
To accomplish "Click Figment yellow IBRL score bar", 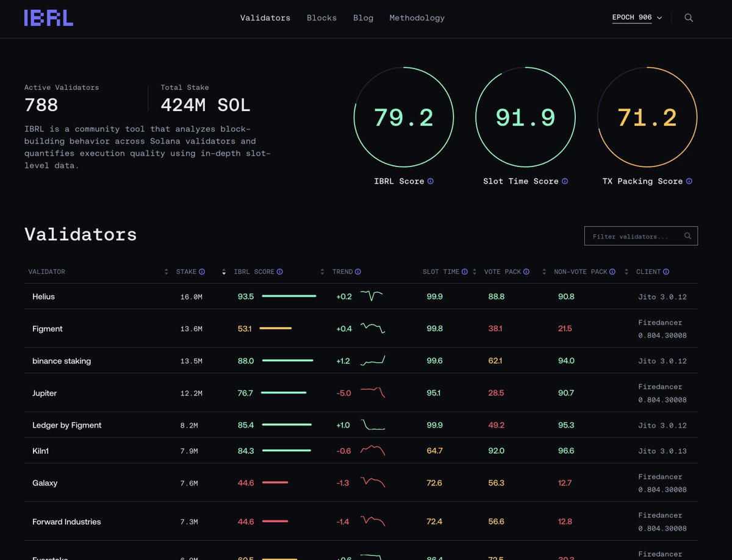I will 275,329.
